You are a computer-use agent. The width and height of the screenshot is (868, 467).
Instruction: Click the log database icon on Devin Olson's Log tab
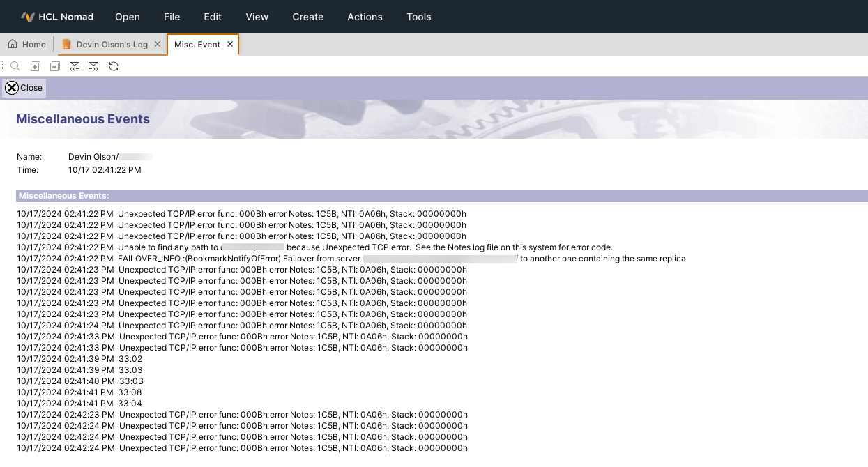(x=67, y=44)
